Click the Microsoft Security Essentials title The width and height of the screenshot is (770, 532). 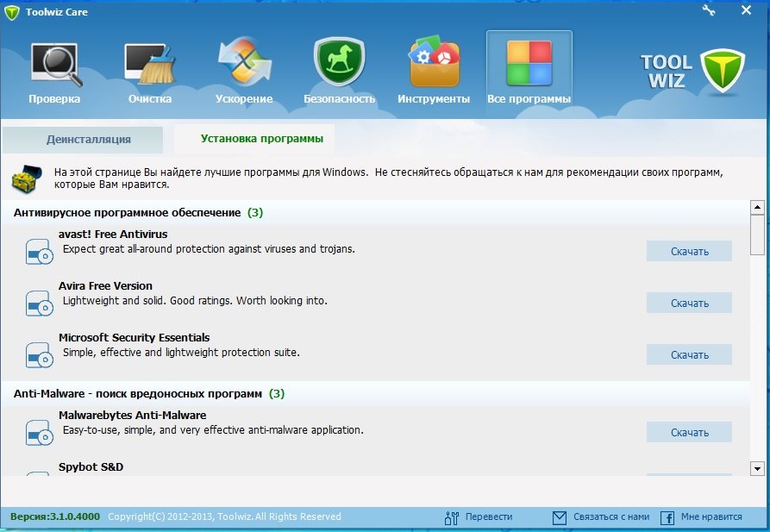(x=134, y=337)
